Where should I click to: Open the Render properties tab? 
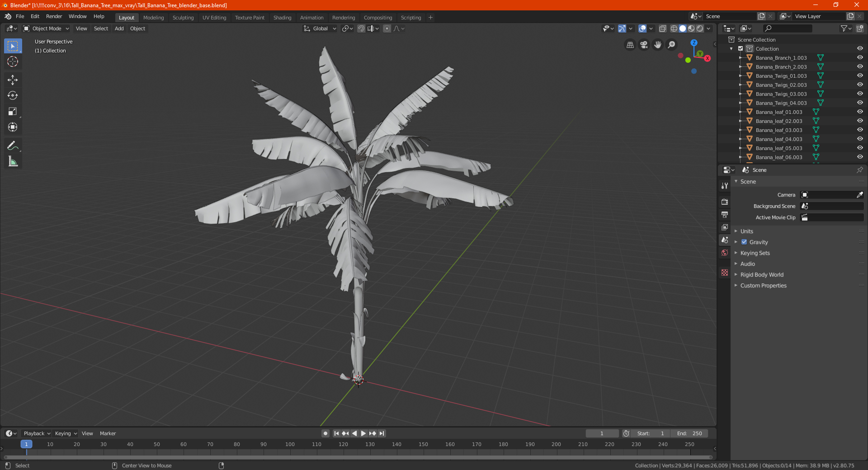point(725,202)
